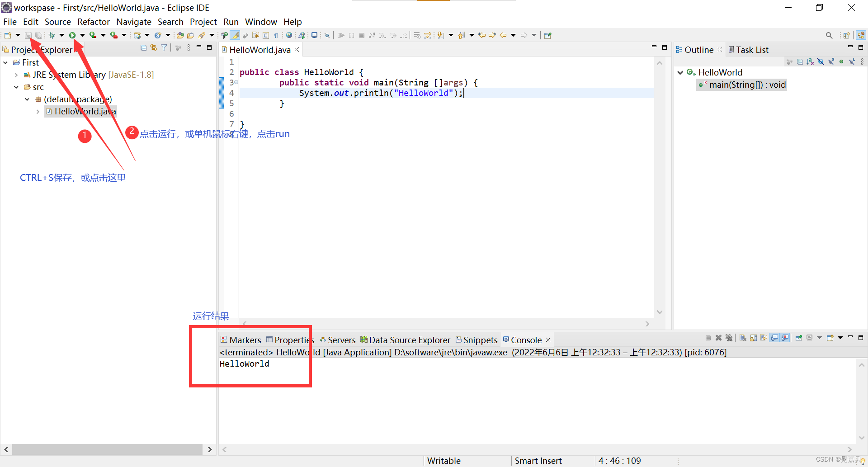This screenshot has height=467, width=868.
Task: Expand HelloWorld.java in Project Explorer
Action: pos(38,111)
